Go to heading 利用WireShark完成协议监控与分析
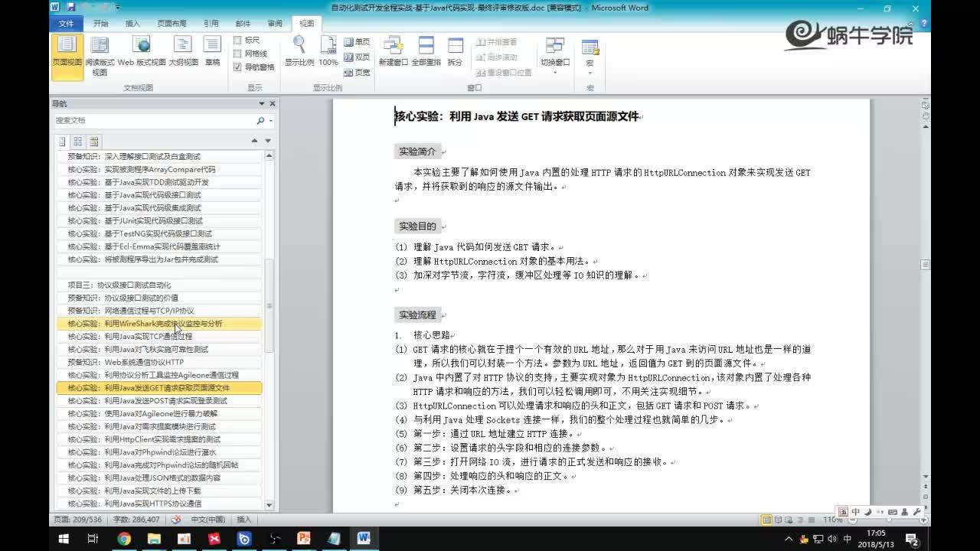Viewport: 980px width, 551px height. pyautogui.click(x=159, y=324)
